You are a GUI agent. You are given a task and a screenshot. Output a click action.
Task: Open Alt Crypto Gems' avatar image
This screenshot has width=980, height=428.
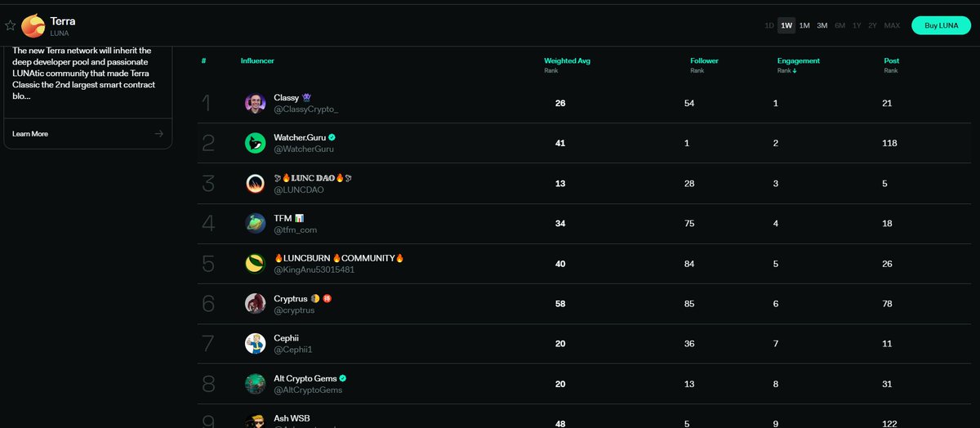[256, 383]
